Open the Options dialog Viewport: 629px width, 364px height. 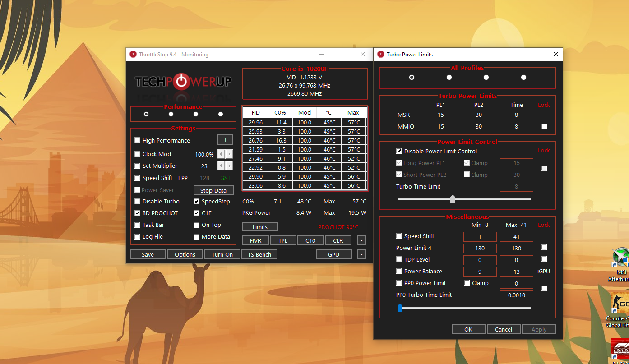(x=185, y=254)
